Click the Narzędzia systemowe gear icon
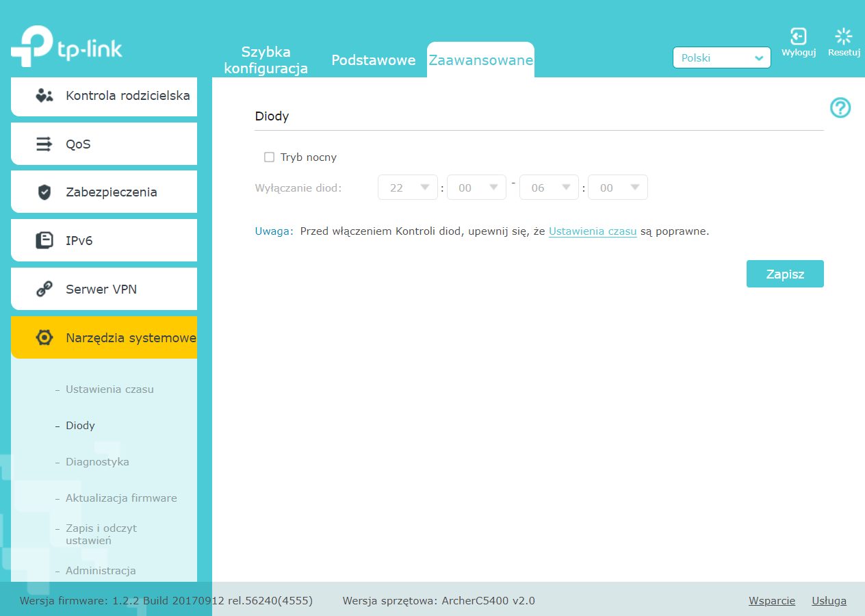The image size is (865, 616). point(44,337)
